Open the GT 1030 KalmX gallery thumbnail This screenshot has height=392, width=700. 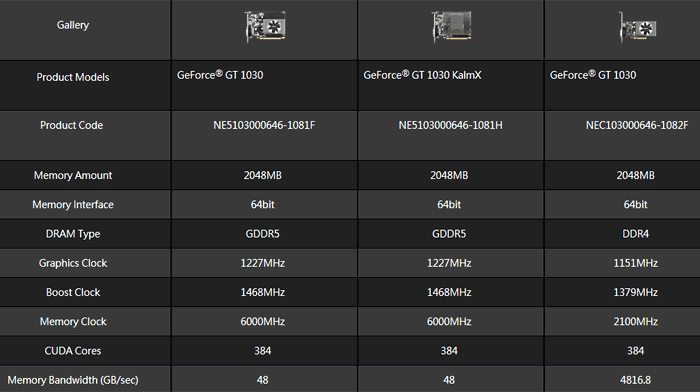tap(451, 27)
